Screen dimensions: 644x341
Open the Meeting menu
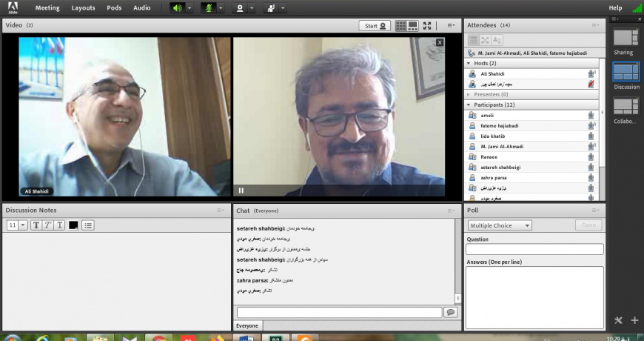(x=47, y=8)
